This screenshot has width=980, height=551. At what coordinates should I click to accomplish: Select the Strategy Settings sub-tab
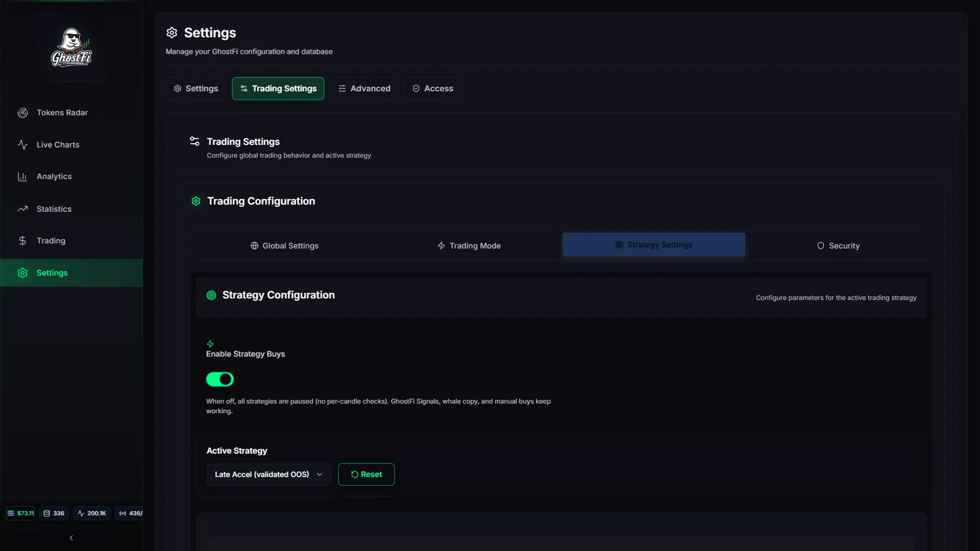pyautogui.click(x=654, y=244)
